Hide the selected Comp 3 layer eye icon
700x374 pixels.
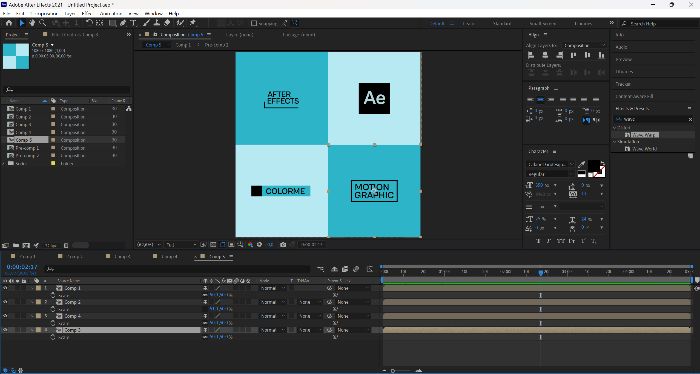[5, 330]
